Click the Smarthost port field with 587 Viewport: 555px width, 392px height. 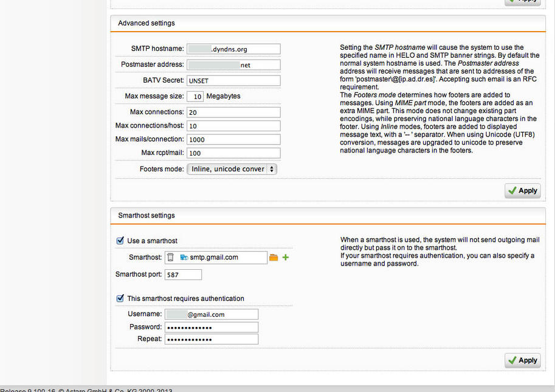(x=183, y=275)
